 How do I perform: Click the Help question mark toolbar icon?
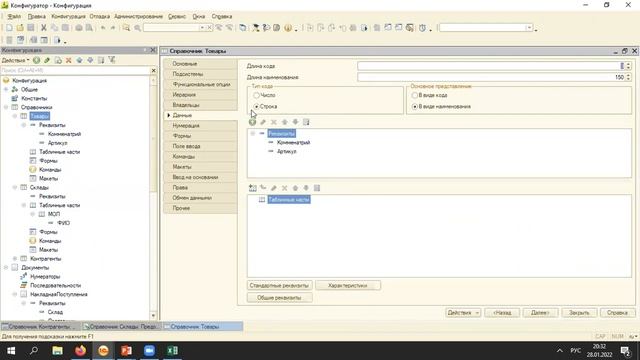click(288, 28)
